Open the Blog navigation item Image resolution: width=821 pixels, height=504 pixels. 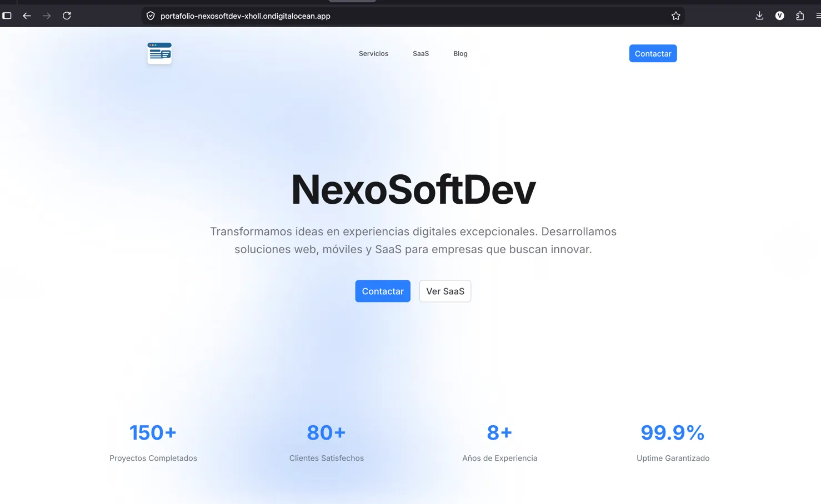click(460, 53)
